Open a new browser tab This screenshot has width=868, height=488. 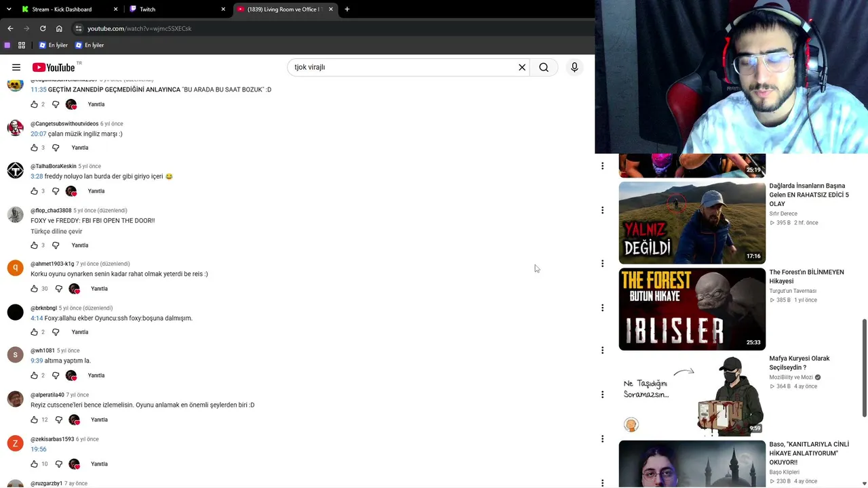click(x=347, y=9)
